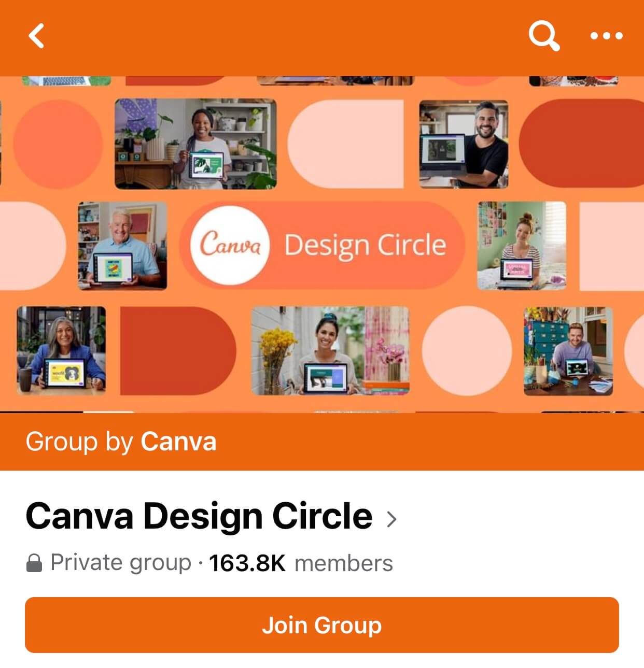644x668 pixels.
Task: Select photo of woman with yellow flowers
Action: [330, 350]
